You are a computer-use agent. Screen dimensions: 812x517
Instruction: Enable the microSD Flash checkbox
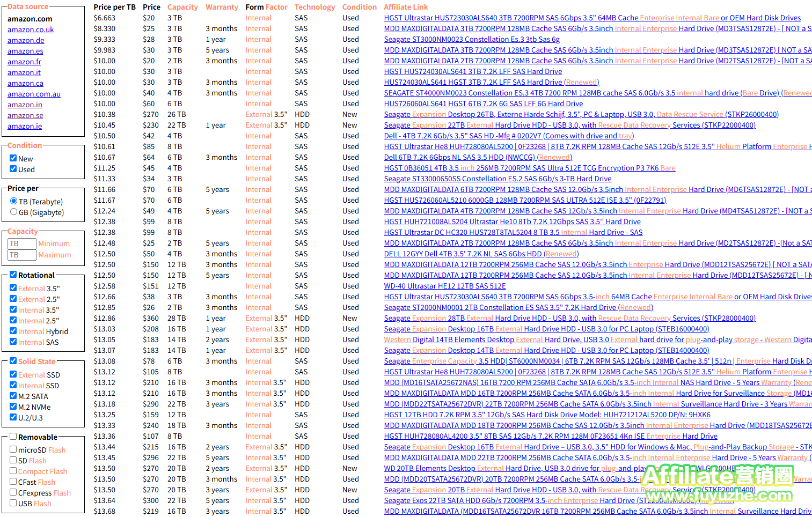click(13, 449)
